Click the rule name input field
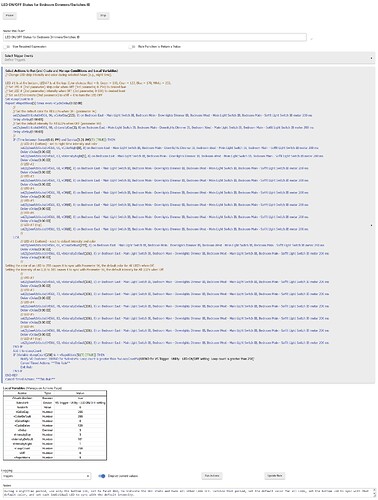This screenshot has height=500, width=378. (x=155, y=37)
